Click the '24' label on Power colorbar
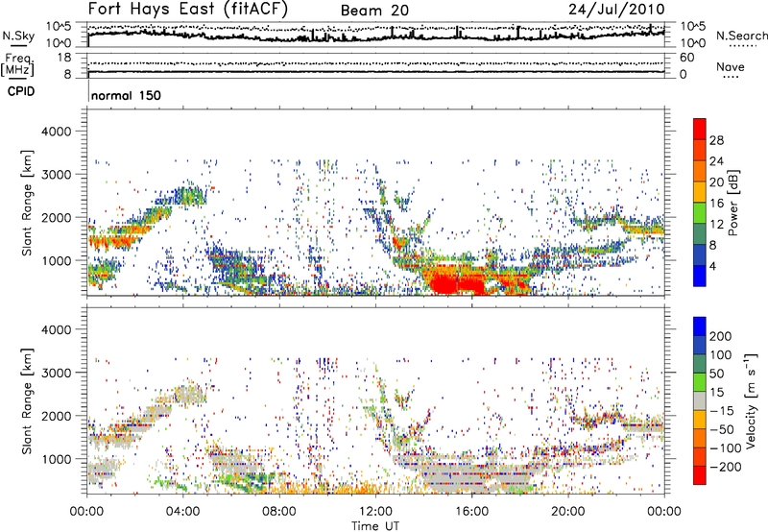This screenshot has width=768, height=532. pos(716,161)
